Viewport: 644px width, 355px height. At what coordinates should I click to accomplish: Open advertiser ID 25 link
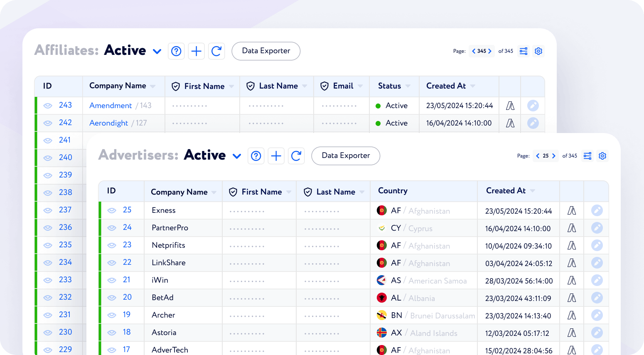point(127,210)
